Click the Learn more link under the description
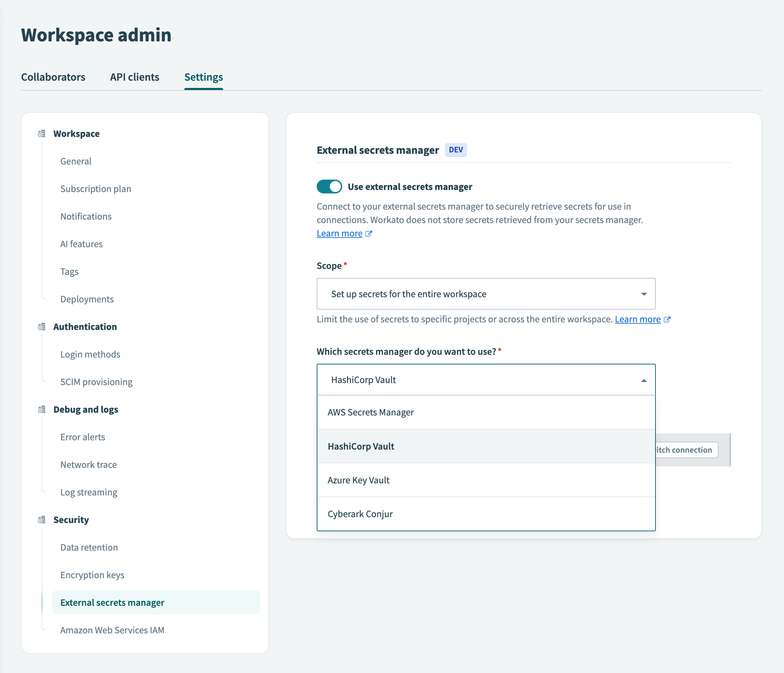Image resolution: width=784 pixels, height=673 pixels. click(339, 233)
